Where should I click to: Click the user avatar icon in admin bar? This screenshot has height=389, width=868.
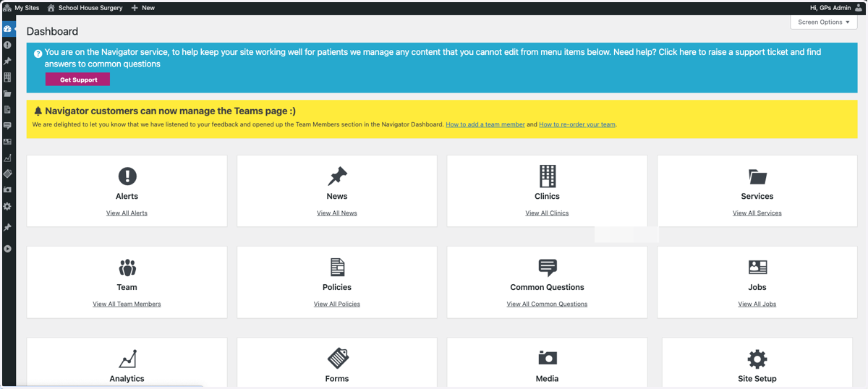coord(859,7)
